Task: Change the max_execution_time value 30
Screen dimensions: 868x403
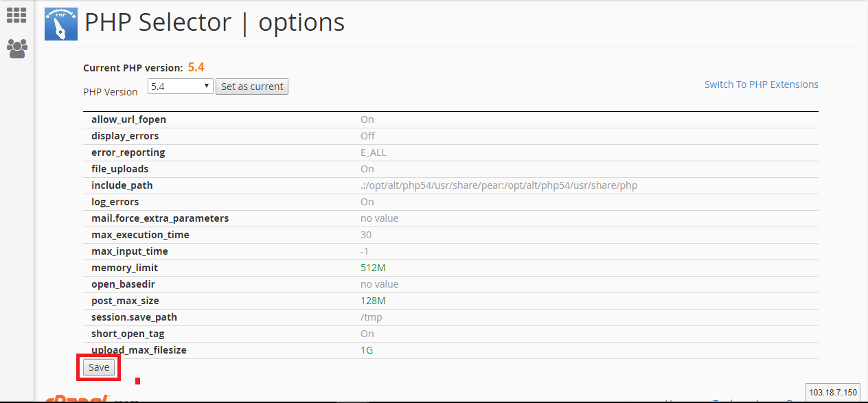Action: point(366,235)
